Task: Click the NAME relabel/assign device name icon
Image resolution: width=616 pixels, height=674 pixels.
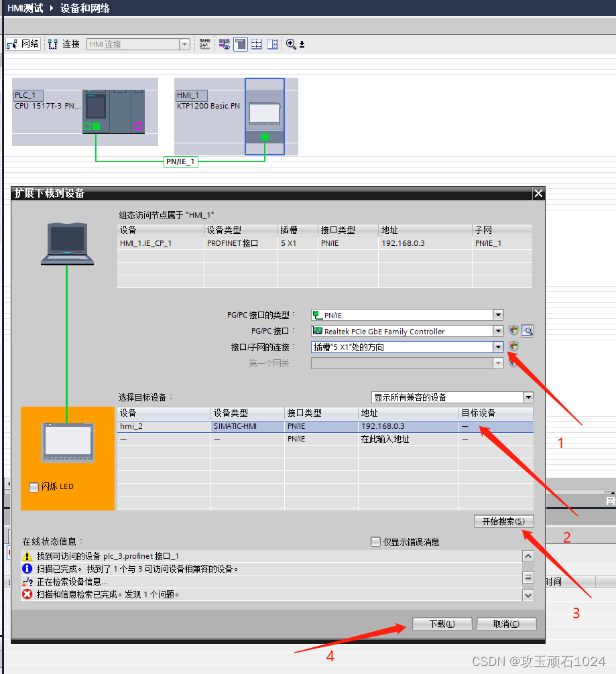Action: tap(204, 44)
